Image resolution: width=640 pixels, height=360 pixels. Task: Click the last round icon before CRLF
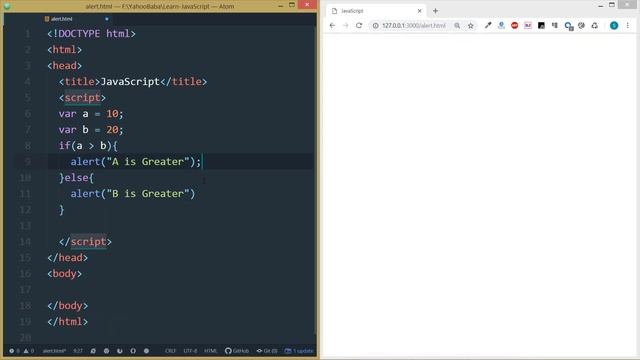[x=146, y=351]
